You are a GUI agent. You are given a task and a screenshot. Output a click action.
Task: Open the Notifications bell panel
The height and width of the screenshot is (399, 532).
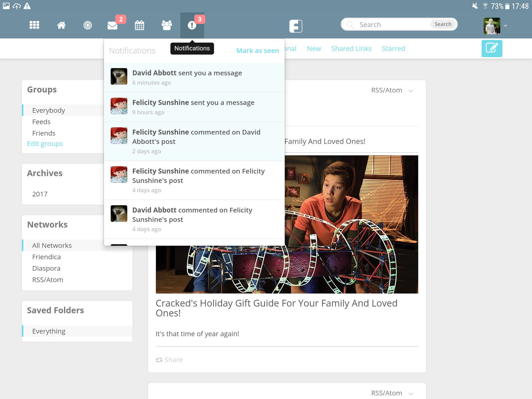click(x=192, y=25)
